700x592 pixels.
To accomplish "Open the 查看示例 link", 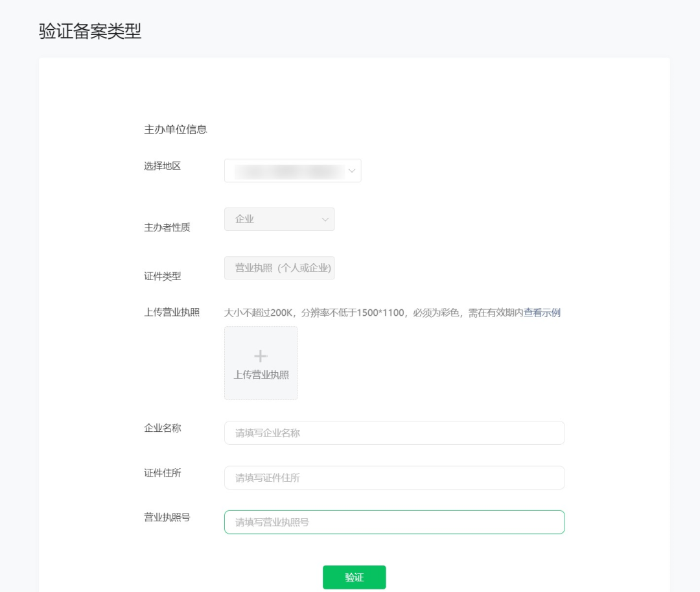I will coord(542,313).
